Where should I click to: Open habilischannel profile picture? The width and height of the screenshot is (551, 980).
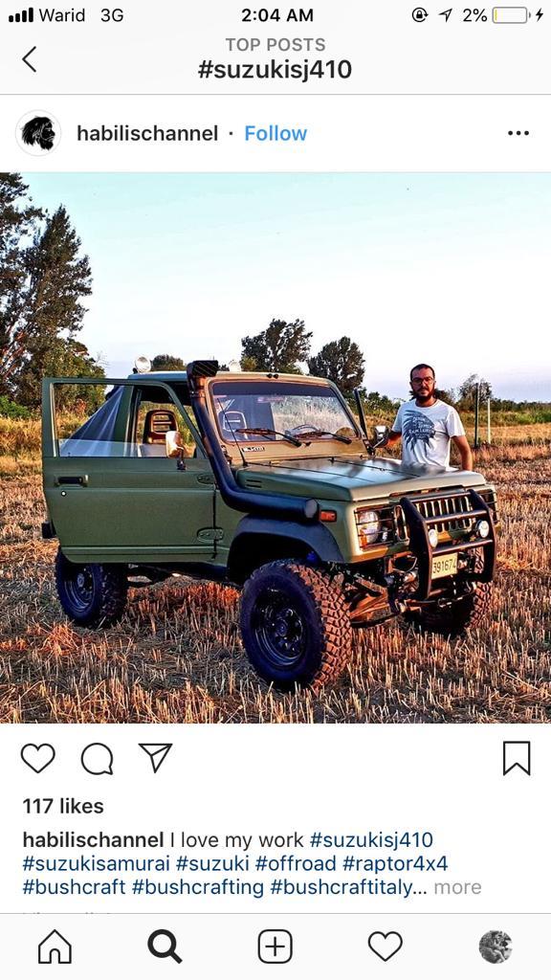(38, 132)
